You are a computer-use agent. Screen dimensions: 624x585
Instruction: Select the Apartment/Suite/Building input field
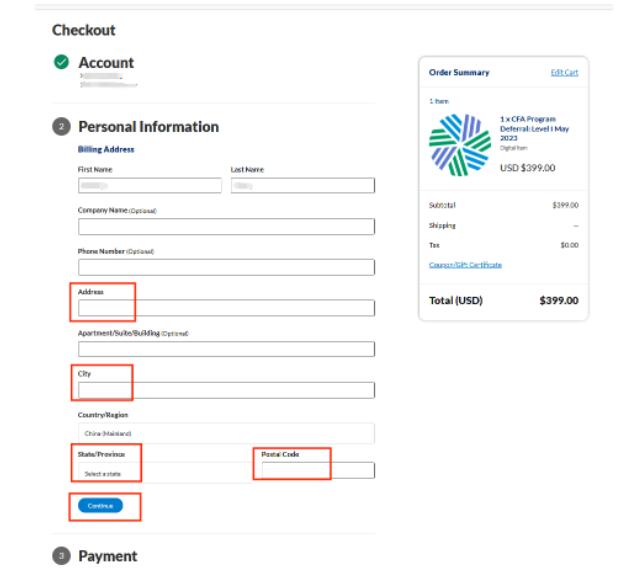pyautogui.click(x=226, y=349)
